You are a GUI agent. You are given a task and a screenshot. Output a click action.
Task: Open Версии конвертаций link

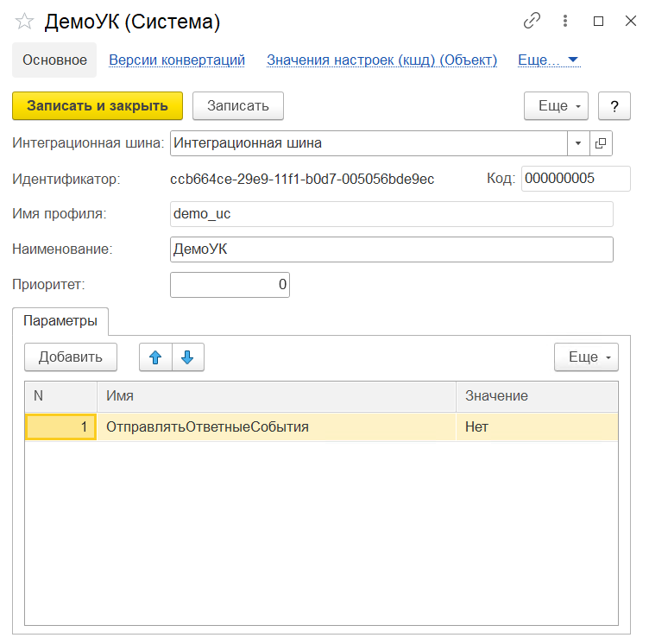(x=177, y=60)
